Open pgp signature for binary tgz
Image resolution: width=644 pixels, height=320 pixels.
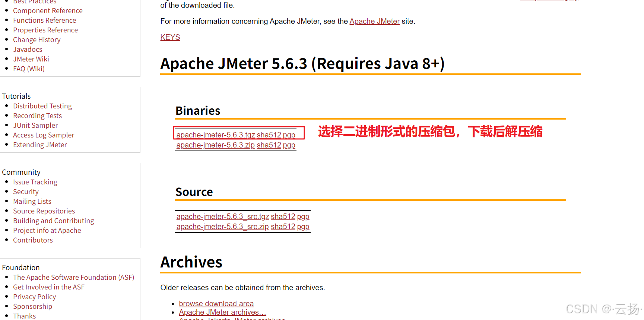click(289, 135)
